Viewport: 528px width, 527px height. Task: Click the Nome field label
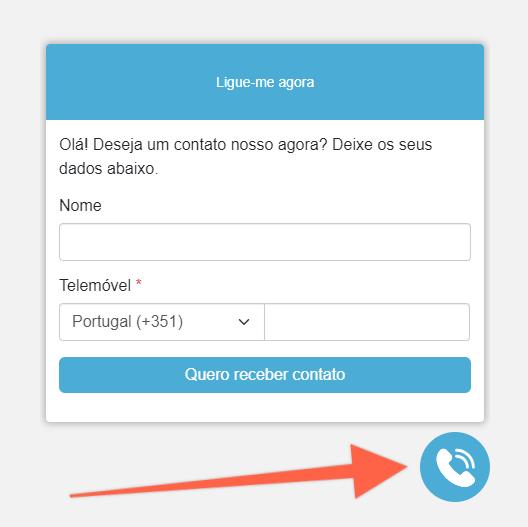tap(80, 205)
